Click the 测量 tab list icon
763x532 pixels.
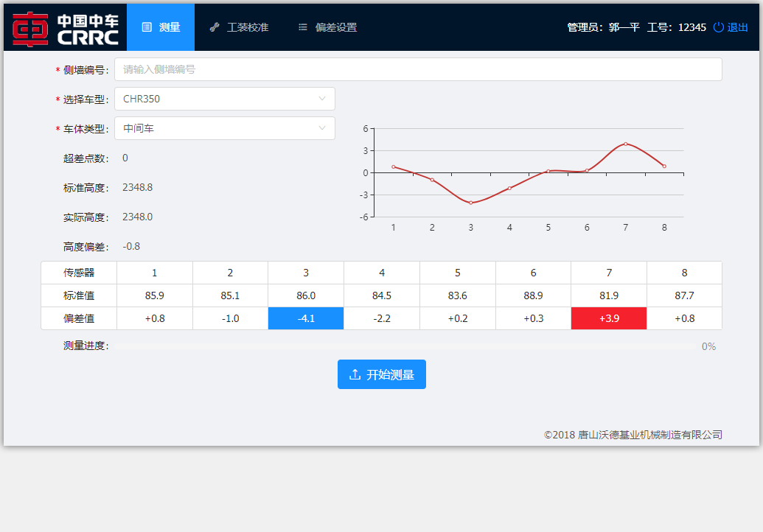tap(147, 27)
